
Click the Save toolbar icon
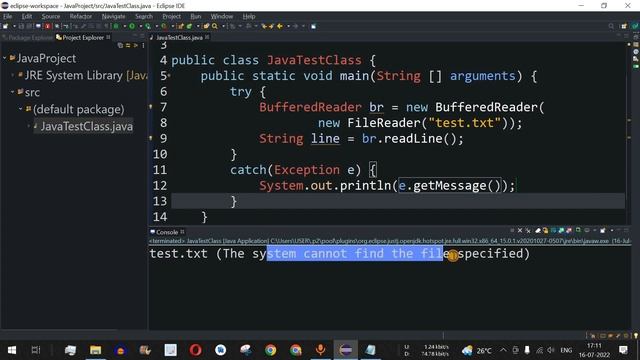(x=21, y=26)
